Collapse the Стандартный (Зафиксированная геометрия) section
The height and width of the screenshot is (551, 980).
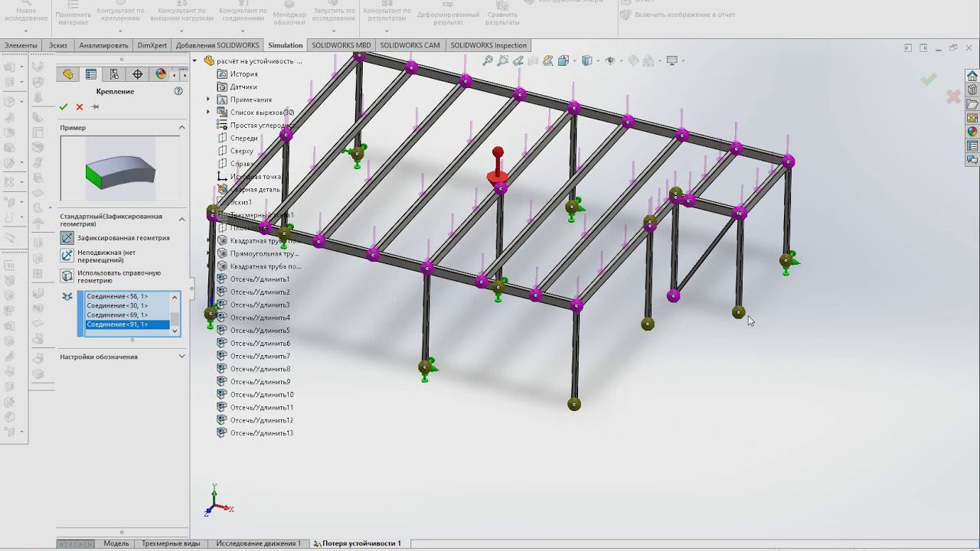pyautogui.click(x=182, y=219)
